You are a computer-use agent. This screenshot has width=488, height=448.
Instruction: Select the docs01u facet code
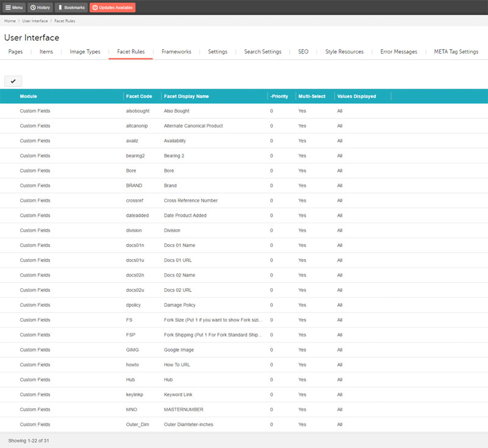pos(135,260)
